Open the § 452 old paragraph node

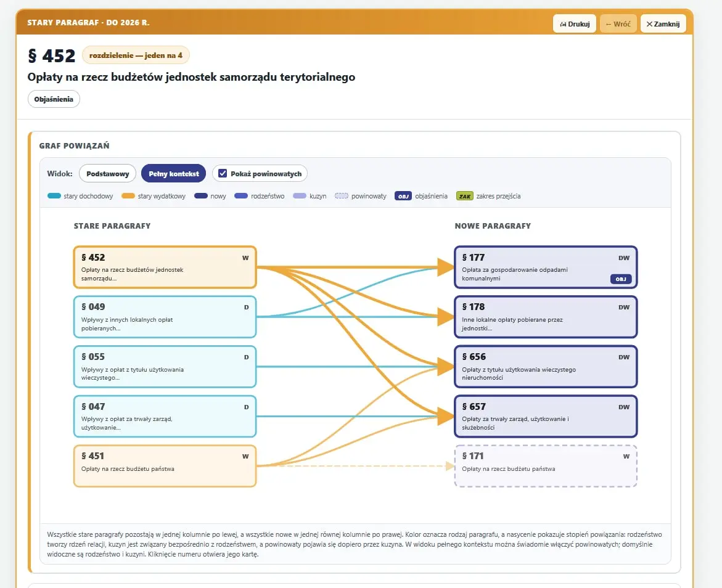[x=165, y=267]
